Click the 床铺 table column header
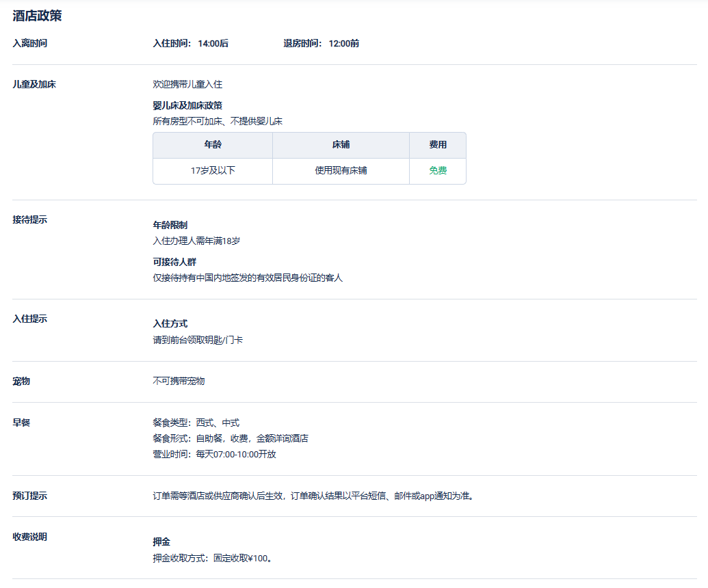The width and height of the screenshot is (708, 588). tap(341, 145)
